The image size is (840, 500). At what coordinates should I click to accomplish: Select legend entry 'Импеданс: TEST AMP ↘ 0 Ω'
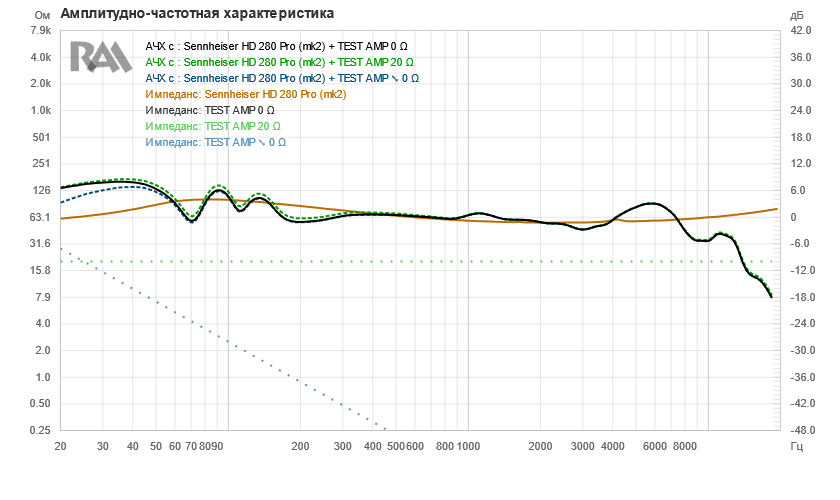[215, 143]
